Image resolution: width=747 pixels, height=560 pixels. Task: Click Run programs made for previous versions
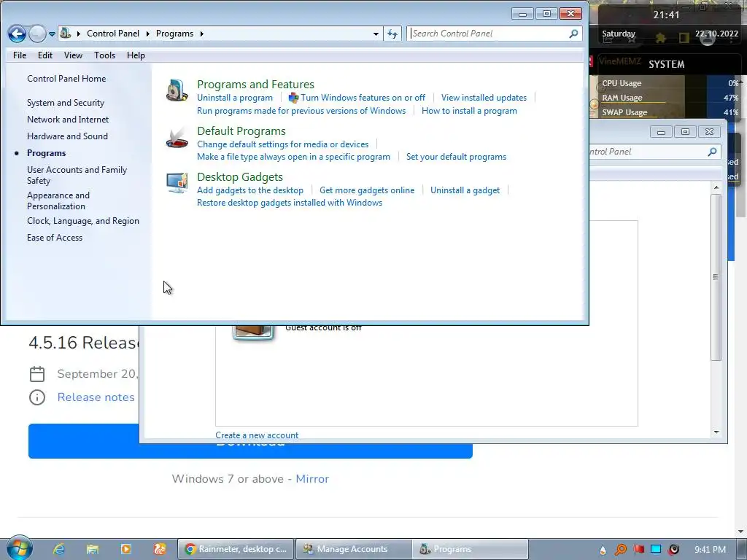(301, 111)
